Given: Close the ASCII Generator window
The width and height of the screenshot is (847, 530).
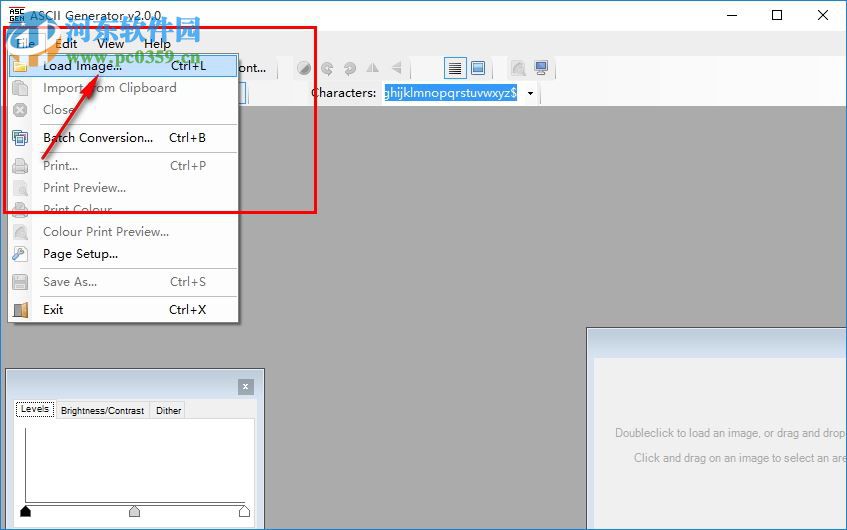Looking at the screenshot, I should [x=823, y=15].
